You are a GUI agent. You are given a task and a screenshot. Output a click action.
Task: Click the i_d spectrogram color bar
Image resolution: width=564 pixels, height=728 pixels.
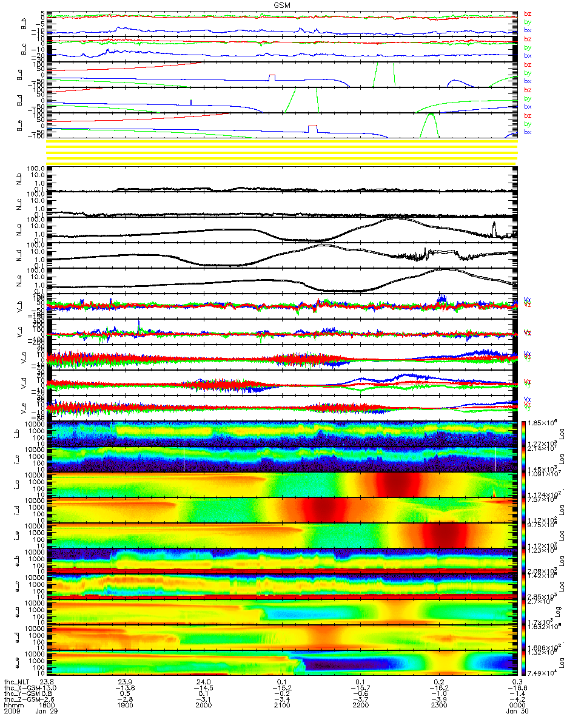click(523, 510)
